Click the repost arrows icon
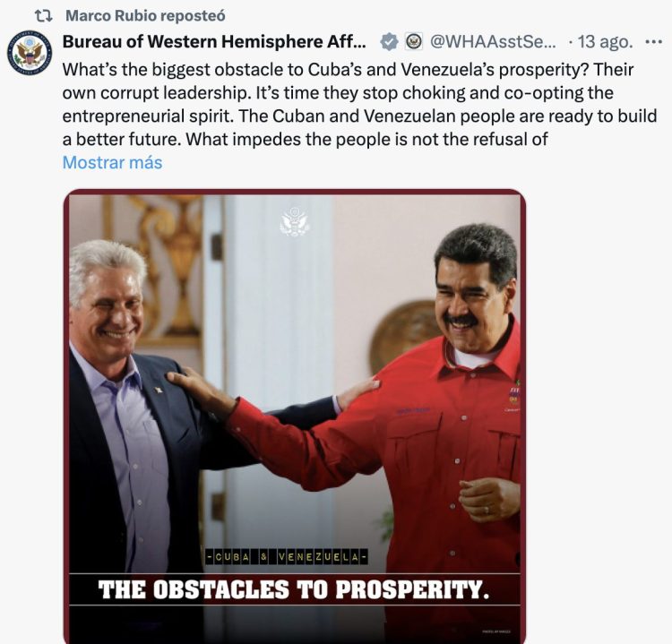This screenshot has width=672, height=644. click(x=43, y=16)
